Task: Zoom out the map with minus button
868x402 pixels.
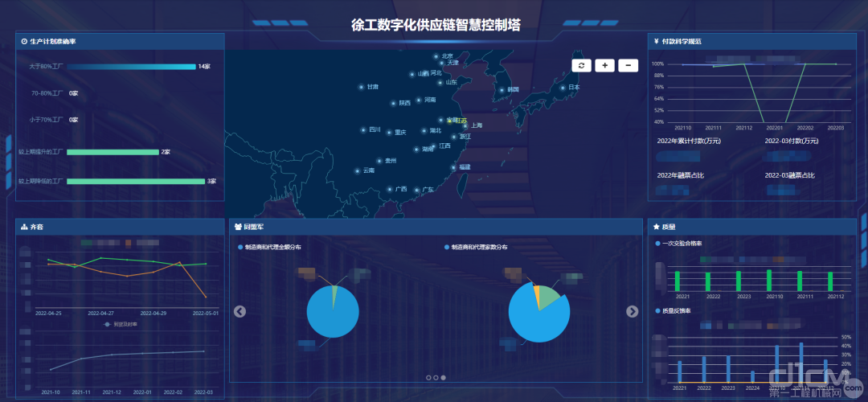Action: click(x=628, y=65)
